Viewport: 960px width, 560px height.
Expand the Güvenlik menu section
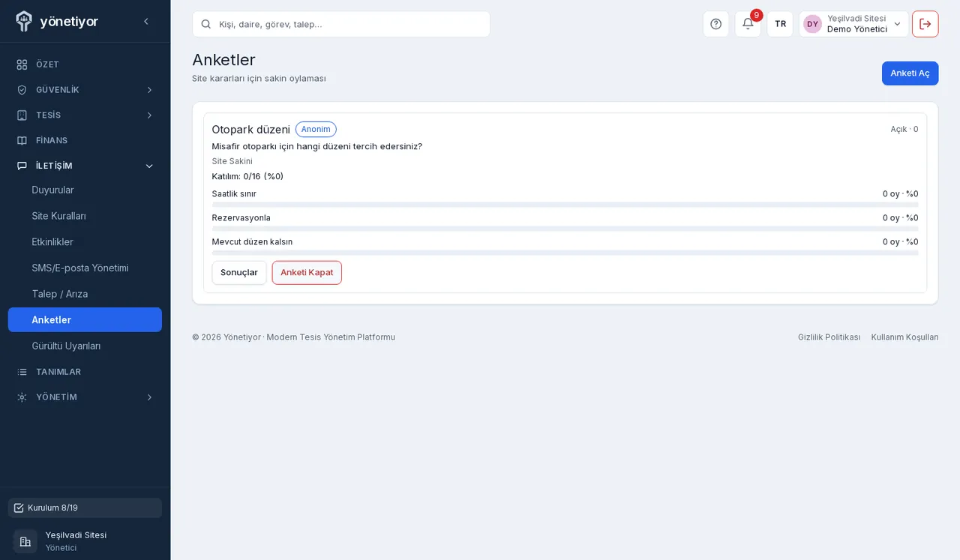click(85, 90)
